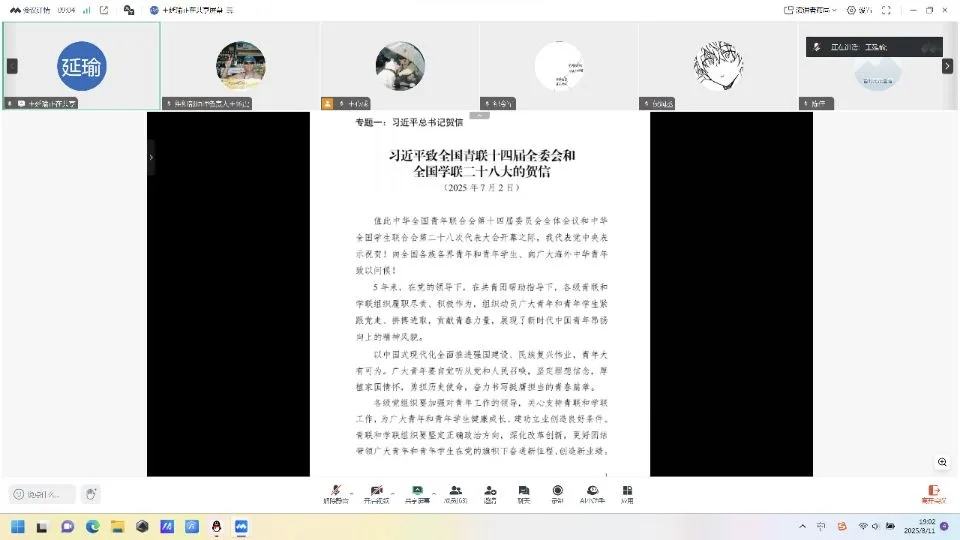The height and width of the screenshot is (540, 960).
Task: Open the Apps icon in toolbar
Action: pyautogui.click(x=627, y=492)
